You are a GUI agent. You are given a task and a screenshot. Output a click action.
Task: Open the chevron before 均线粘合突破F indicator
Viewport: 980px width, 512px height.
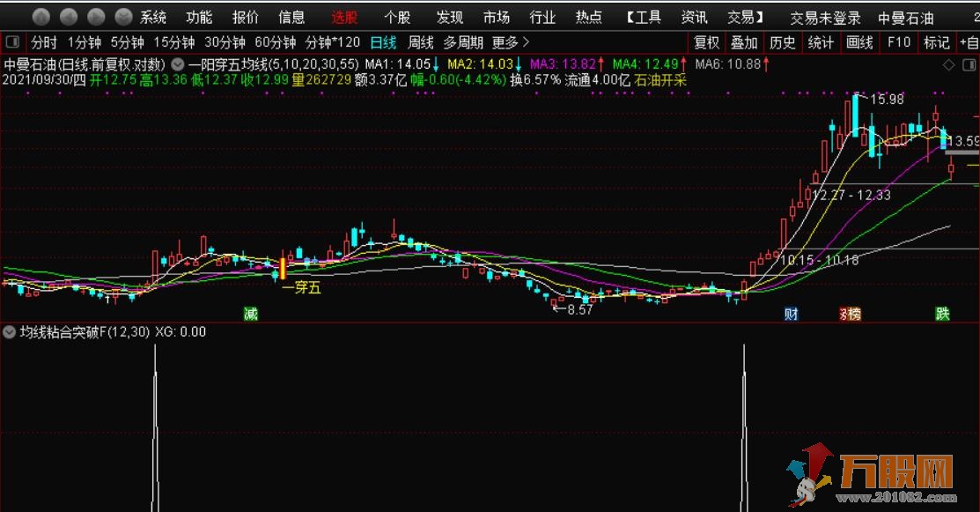10,332
